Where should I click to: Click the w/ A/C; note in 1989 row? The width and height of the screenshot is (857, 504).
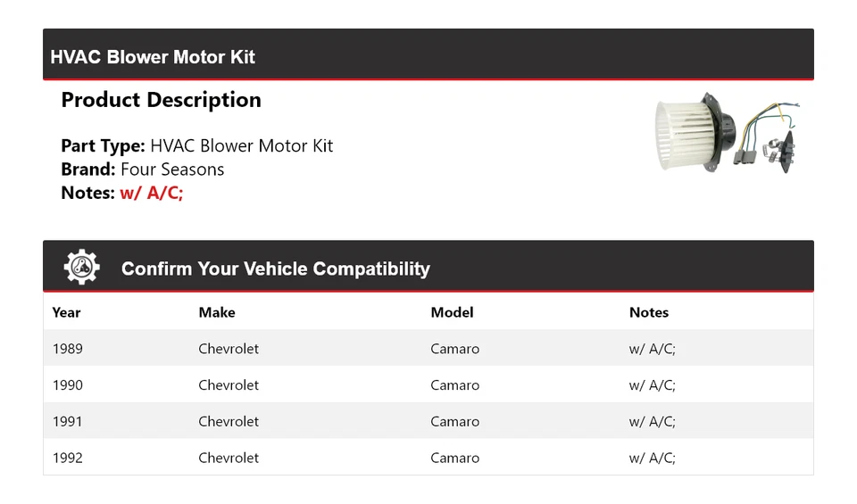click(x=652, y=349)
